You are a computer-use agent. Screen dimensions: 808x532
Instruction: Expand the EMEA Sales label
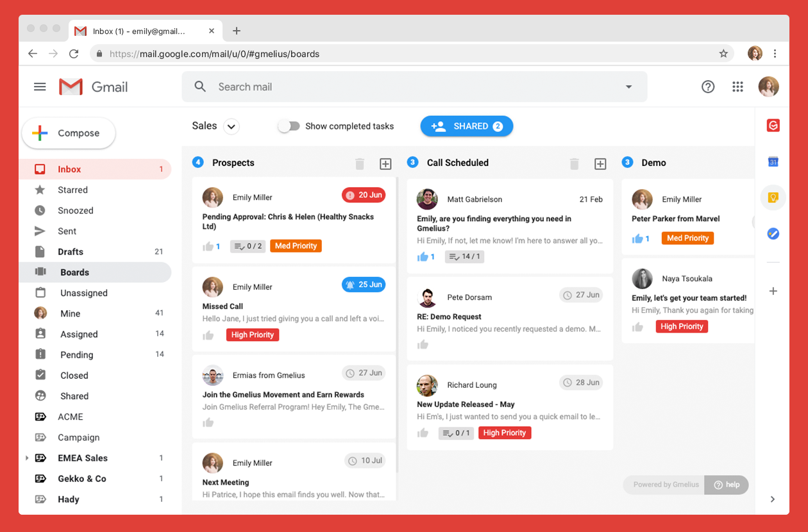tap(27, 458)
